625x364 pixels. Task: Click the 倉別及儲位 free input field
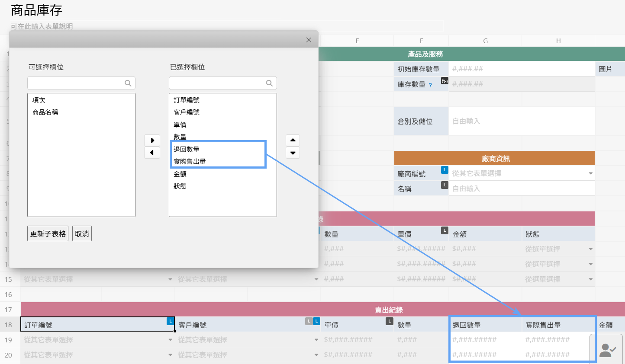pos(522,121)
